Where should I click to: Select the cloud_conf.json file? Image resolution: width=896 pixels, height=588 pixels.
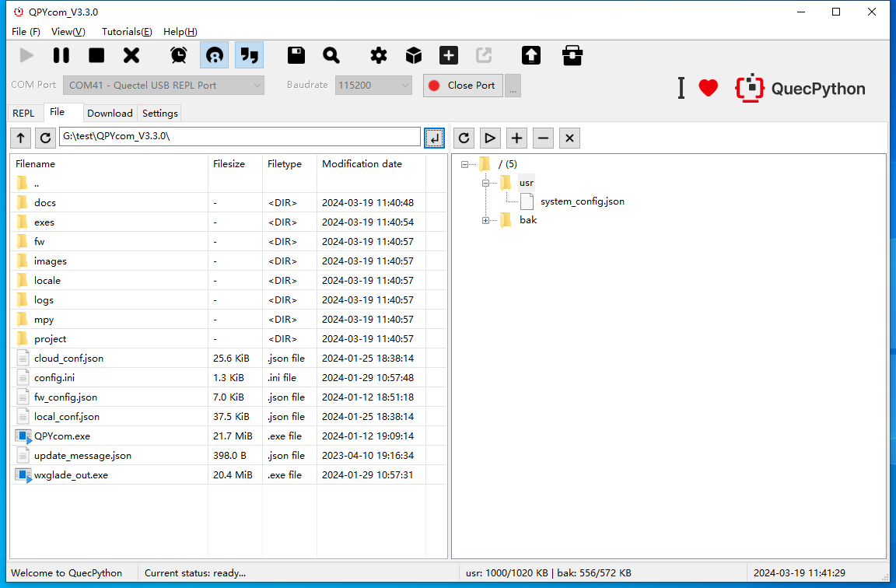coord(229,359)
